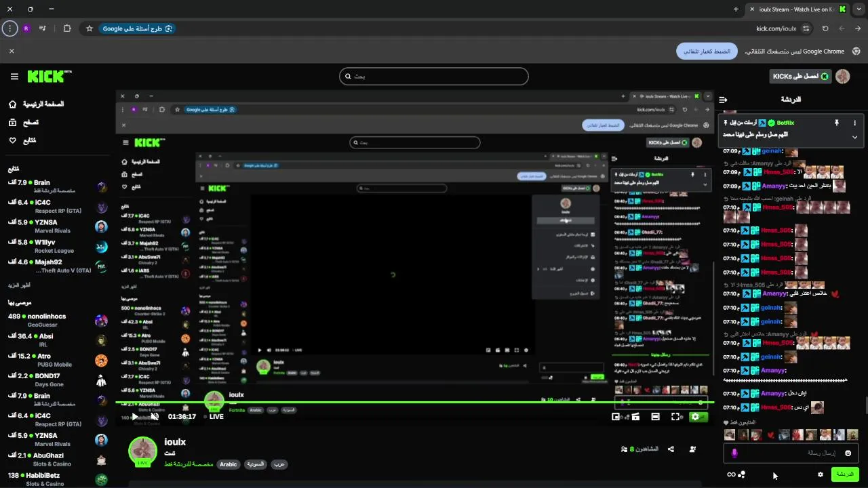
Task: Toggle fullscreen for the stream
Action: click(675, 417)
